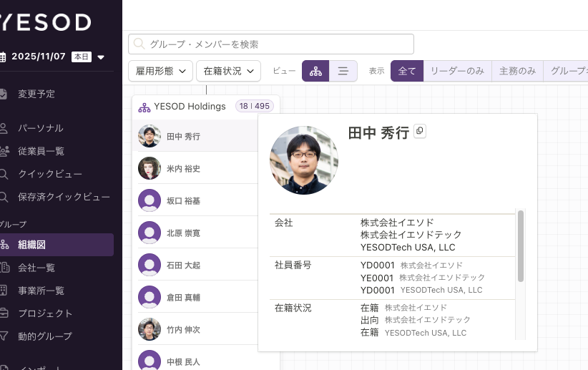
Task: Click 株式会社イエソドテック in 会社 row
Action: (x=411, y=235)
